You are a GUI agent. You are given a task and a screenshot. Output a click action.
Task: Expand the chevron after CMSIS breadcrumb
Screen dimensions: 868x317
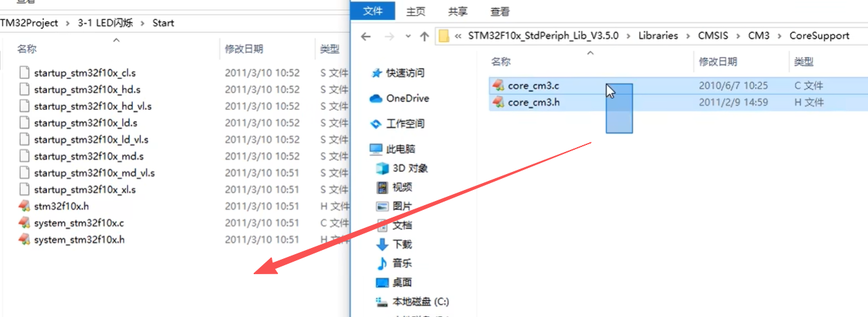[x=737, y=36]
